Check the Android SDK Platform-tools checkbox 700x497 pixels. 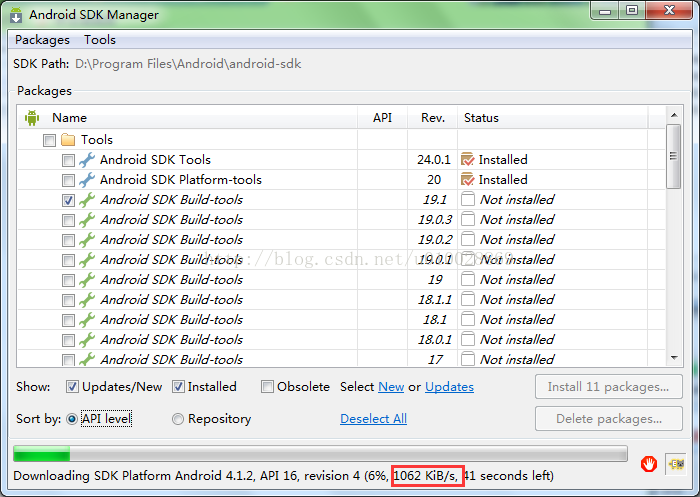pyautogui.click(x=68, y=180)
